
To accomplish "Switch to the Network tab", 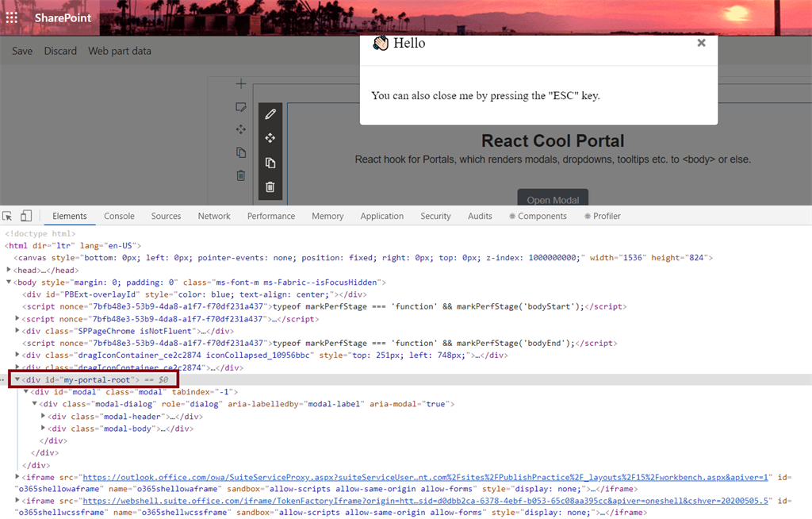I will (x=214, y=216).
